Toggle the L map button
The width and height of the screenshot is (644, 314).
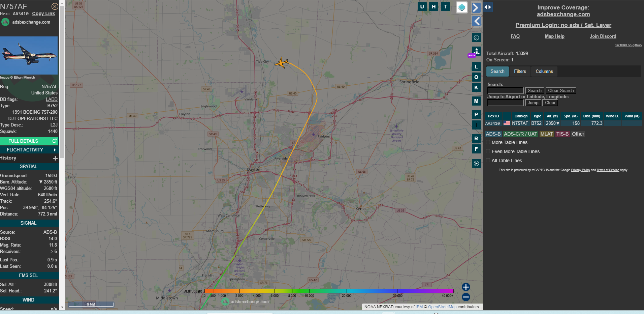tap(476, 67)
